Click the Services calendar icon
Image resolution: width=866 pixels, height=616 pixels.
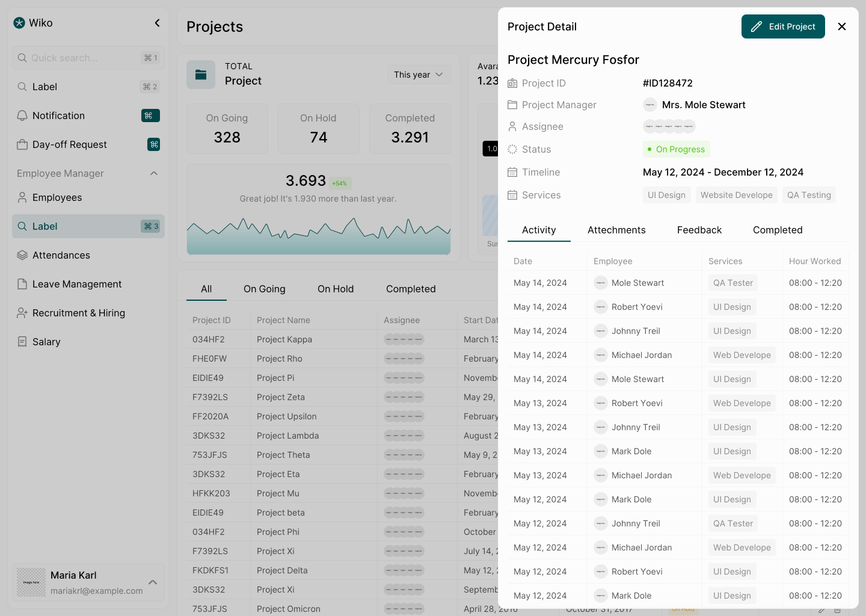pyautogui.click(x=512, y=195)
